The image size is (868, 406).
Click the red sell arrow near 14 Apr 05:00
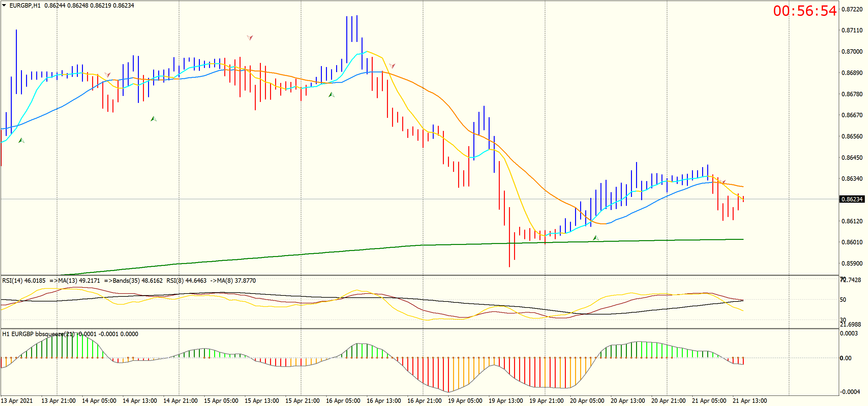(x=107, y=74)
